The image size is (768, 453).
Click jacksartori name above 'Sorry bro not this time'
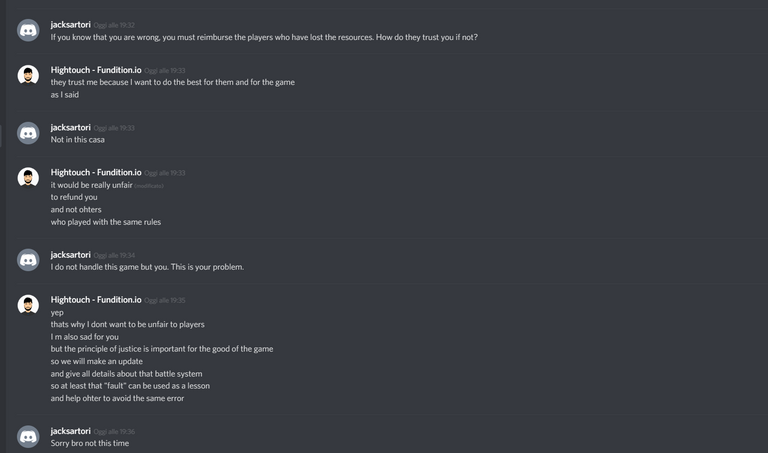(x=71, y=431)
